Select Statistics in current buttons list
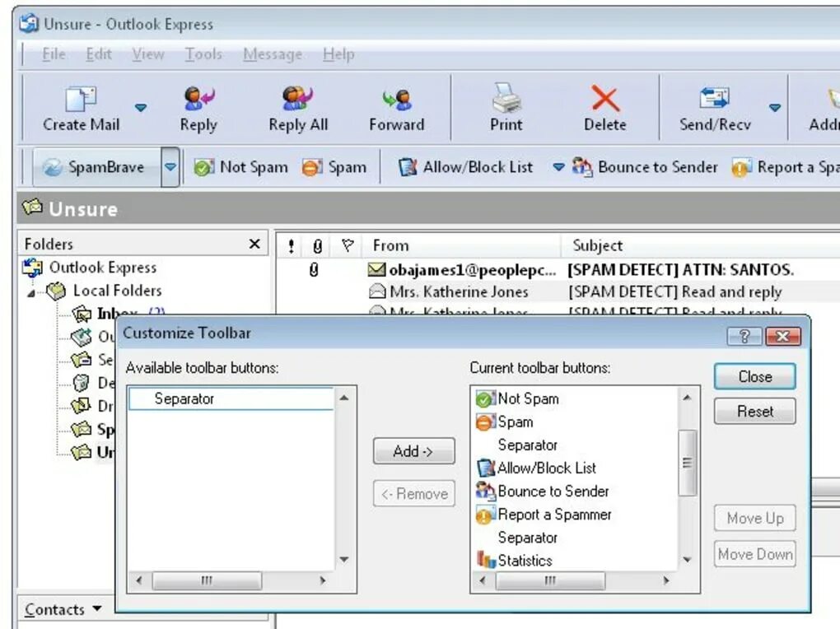840x629 pixels. click(x=514, y=561)
